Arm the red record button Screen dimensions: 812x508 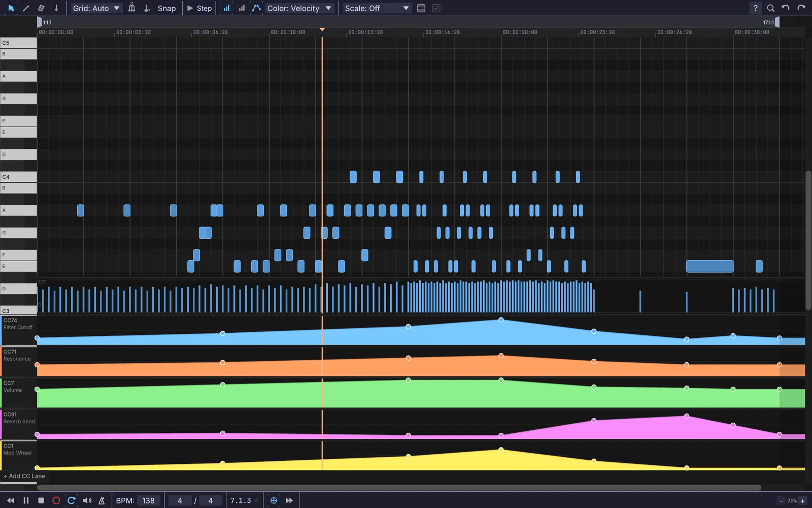56,500
